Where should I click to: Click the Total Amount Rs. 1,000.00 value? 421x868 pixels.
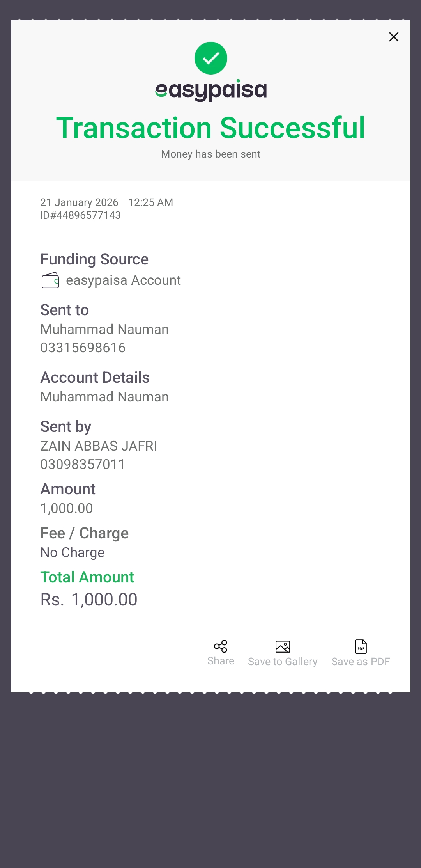89,600
